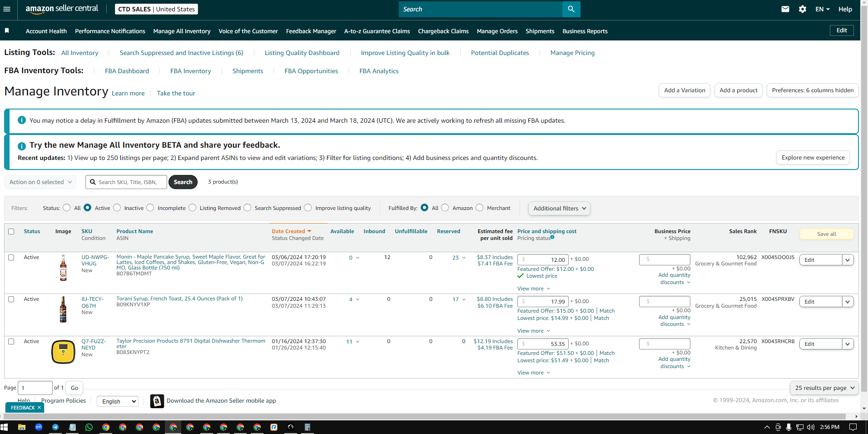Expand View more for the Torani Syrup row

click(x=534, y=331)
